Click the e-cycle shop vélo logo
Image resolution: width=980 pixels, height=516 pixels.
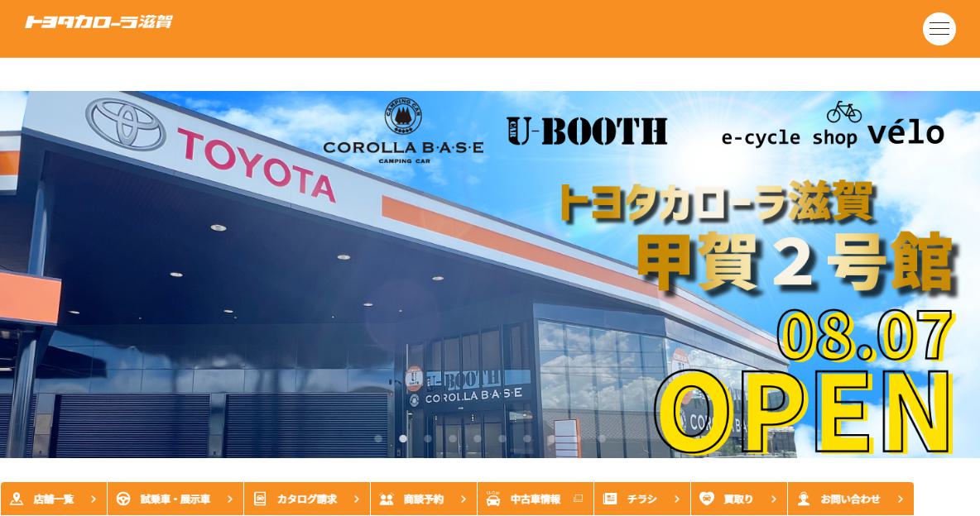click(x=833, y=125)
